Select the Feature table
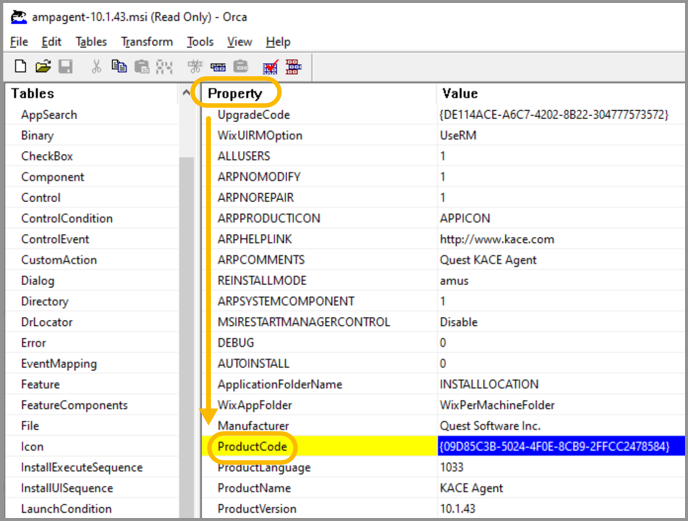Image resolution: width=688 pixels, height=521 pixels. (x=40, y=384)
